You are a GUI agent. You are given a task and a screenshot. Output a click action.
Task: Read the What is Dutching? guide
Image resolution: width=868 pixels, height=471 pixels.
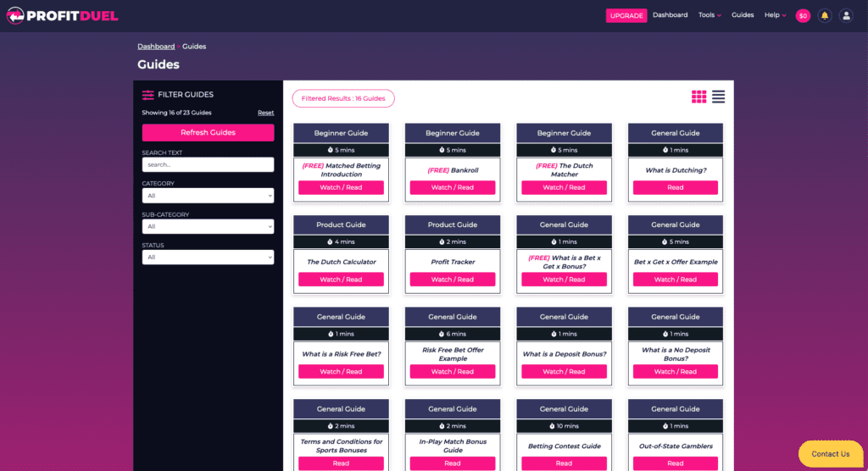point(676,187)
